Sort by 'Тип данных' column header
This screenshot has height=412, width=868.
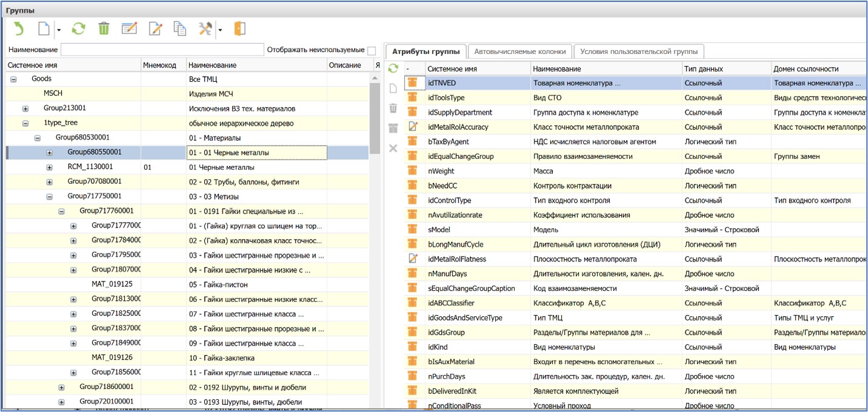[x=703, y=69]
